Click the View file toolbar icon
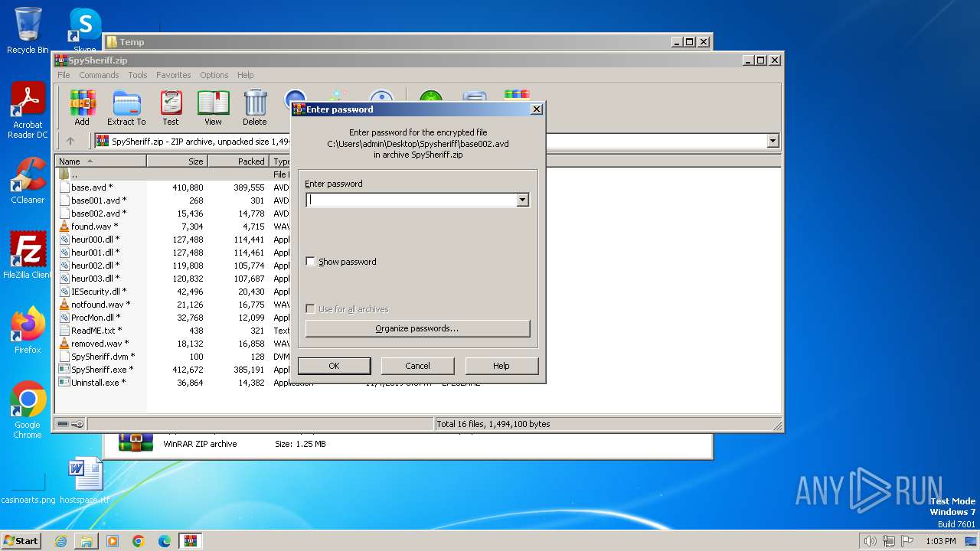The image size is (980, 551). click(x=213, y=107)
